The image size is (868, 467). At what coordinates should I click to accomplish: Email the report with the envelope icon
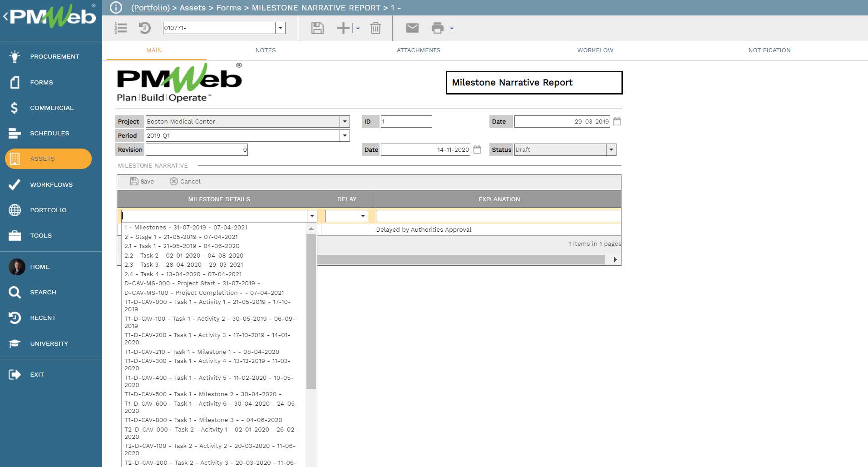point(412,28)
